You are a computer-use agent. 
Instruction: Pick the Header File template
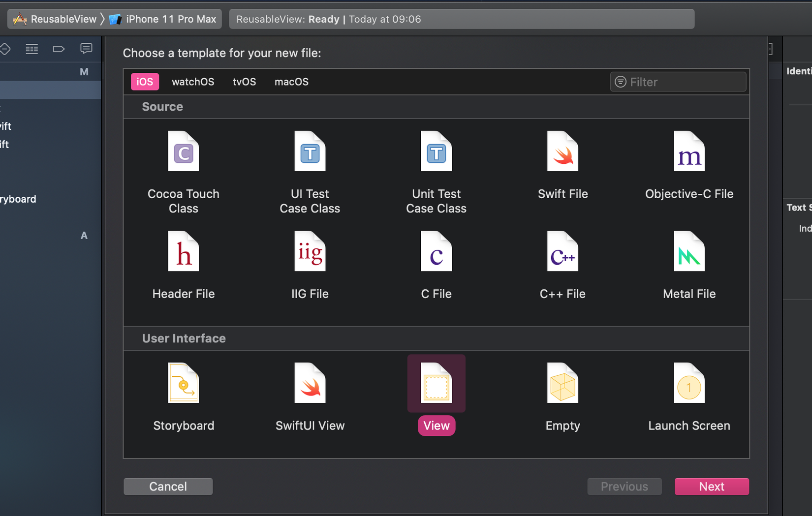coord(184,252)
